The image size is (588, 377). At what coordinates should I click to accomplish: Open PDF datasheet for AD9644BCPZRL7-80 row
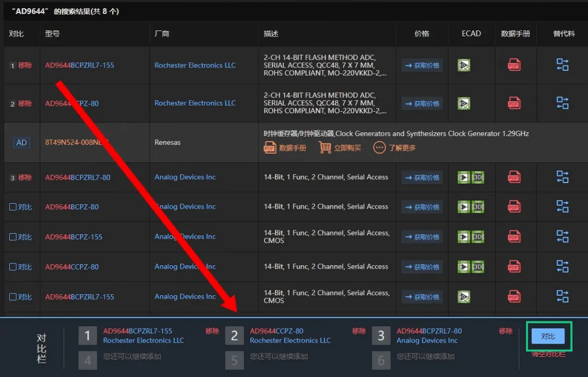point(514,177)
